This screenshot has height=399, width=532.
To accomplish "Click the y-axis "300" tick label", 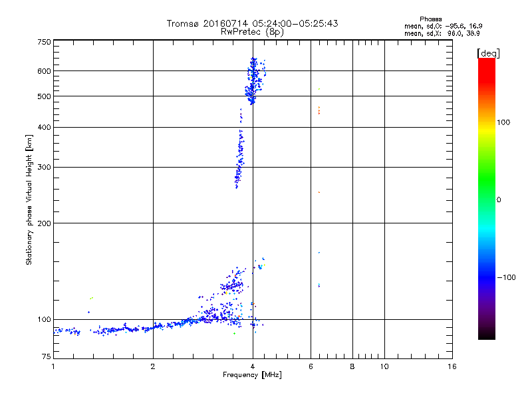I will 44,168.
